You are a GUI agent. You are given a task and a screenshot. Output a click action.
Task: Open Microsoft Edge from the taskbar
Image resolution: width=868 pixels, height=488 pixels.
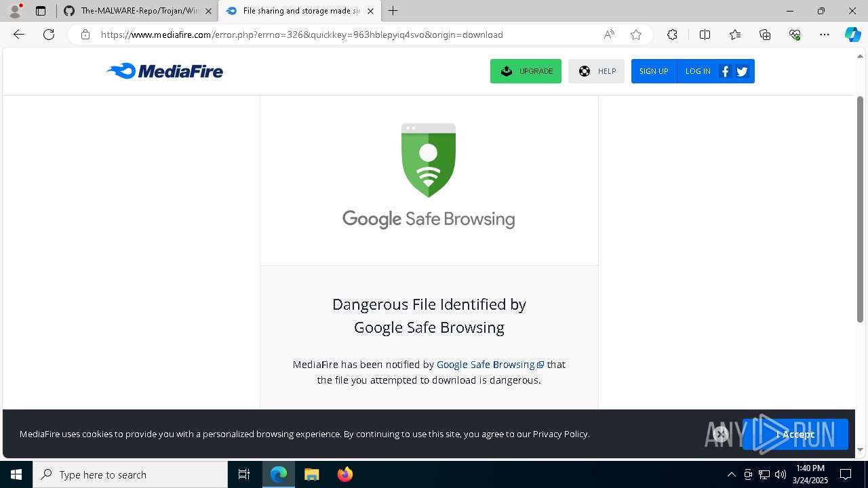pyautogui.click(x=279, y=474)
